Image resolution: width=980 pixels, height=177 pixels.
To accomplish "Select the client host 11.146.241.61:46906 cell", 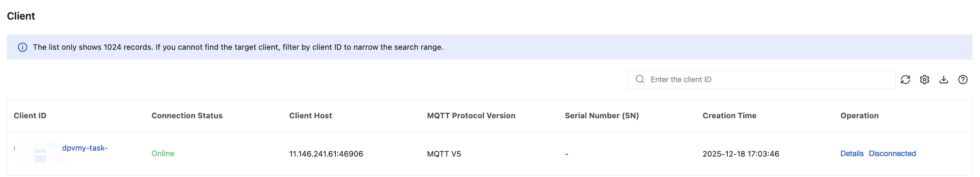I will [x=326, y=154].
